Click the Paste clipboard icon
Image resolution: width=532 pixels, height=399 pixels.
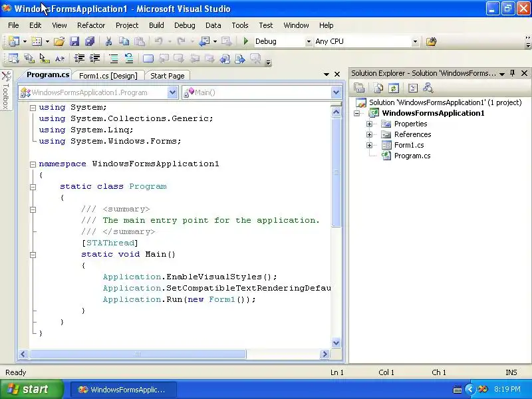140,41
